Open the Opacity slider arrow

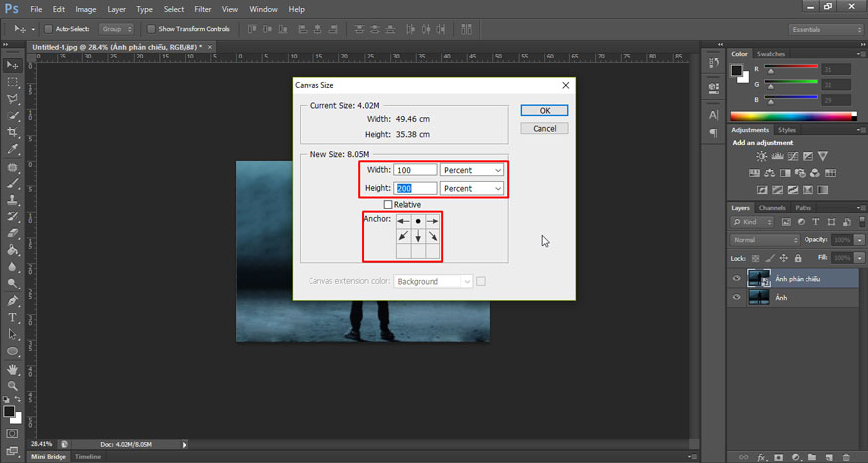coord(860,240)
